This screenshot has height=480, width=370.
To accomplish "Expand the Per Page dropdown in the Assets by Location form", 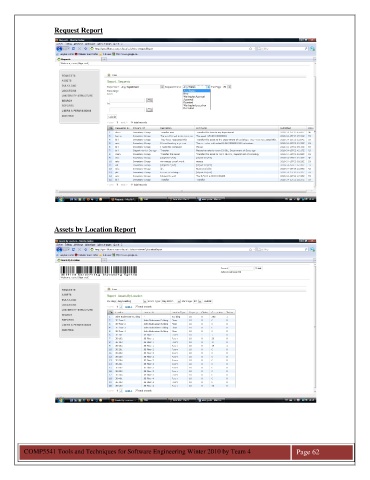I will [200, 301].
